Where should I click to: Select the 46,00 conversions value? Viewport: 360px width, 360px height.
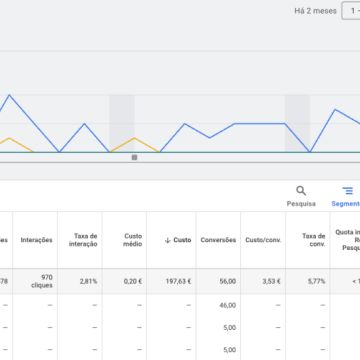point(228,305)
